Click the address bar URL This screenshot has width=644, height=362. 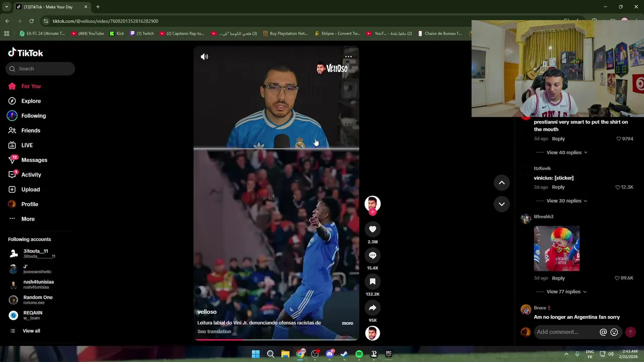(106, 21)
